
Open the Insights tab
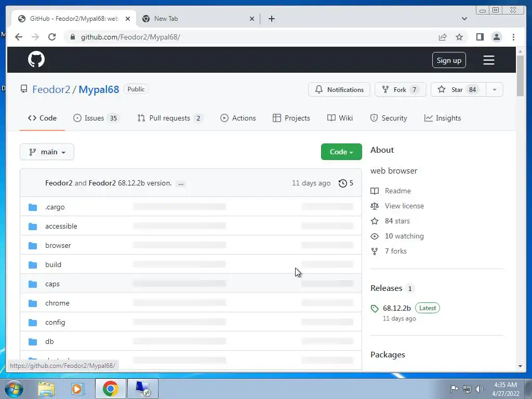(443, 118)
